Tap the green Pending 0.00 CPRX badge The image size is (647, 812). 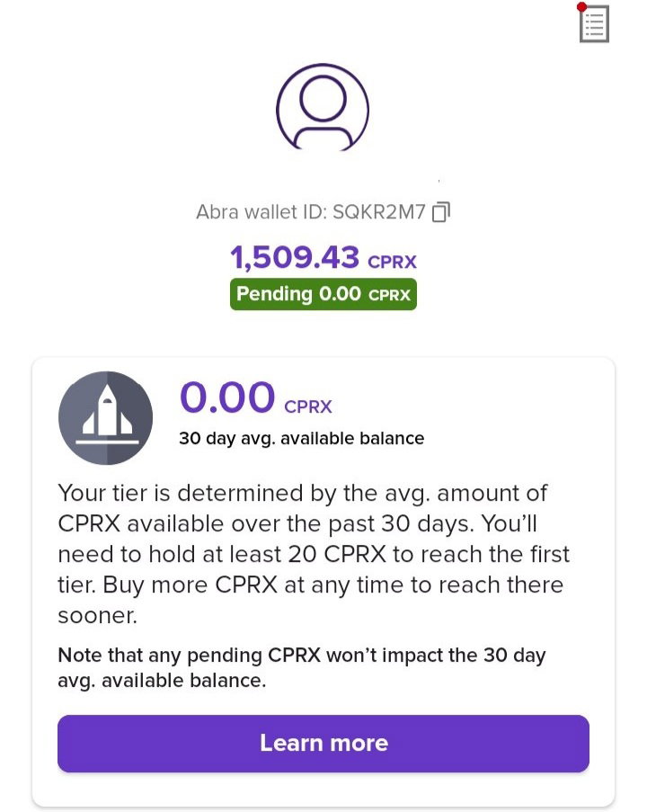[323, 294]
